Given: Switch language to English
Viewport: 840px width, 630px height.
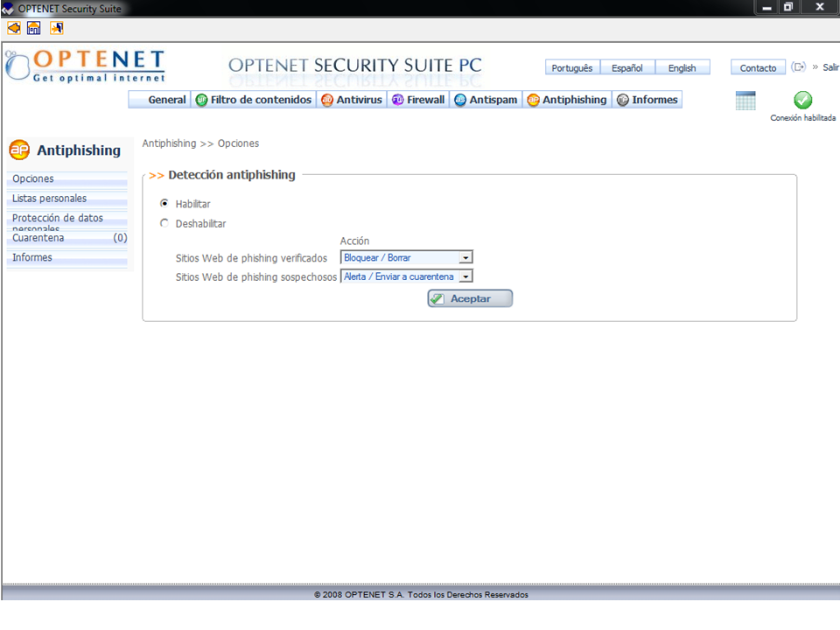Looking at the screenshot, I should tap(682, 68).
